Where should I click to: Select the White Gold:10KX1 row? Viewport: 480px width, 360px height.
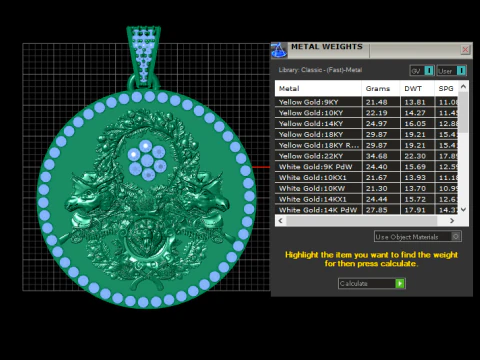(x=366, y=178)
